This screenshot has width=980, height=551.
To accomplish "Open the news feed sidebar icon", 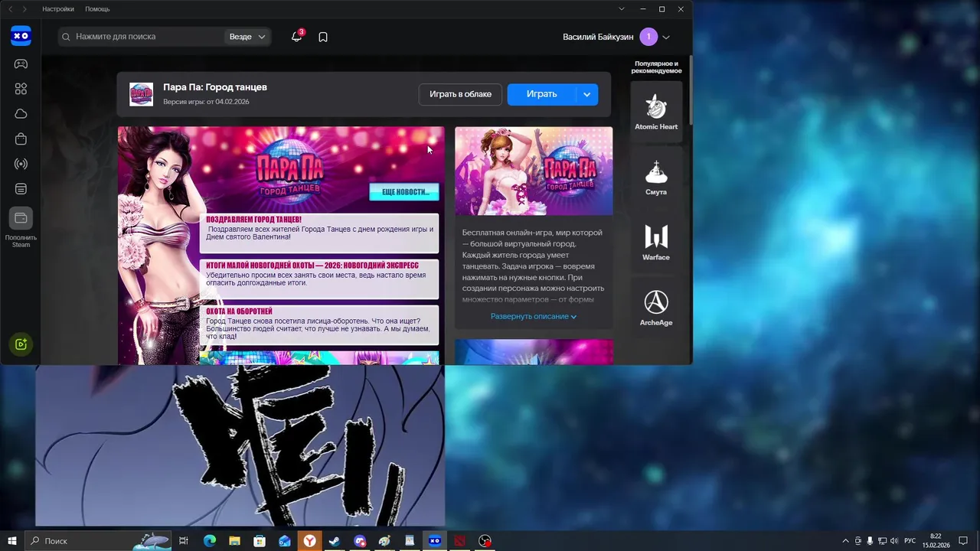I will pyautogui.click(x=21, y=189).
